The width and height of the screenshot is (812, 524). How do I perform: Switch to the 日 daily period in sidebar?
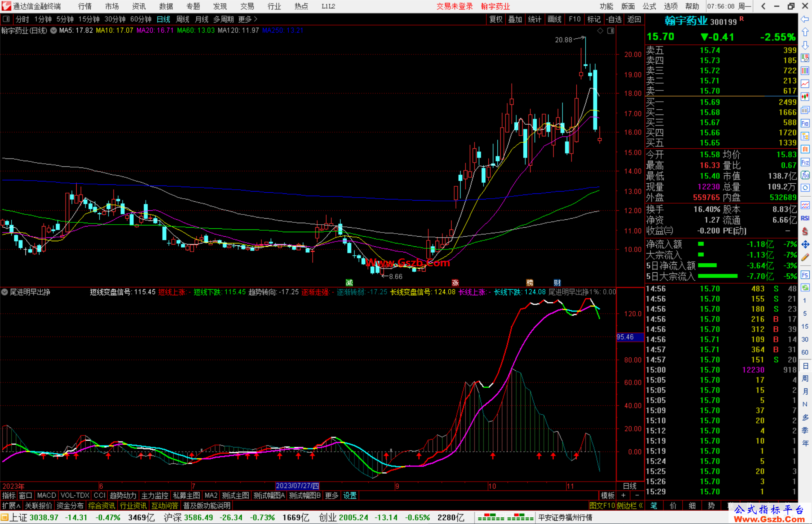coord(805,365)
